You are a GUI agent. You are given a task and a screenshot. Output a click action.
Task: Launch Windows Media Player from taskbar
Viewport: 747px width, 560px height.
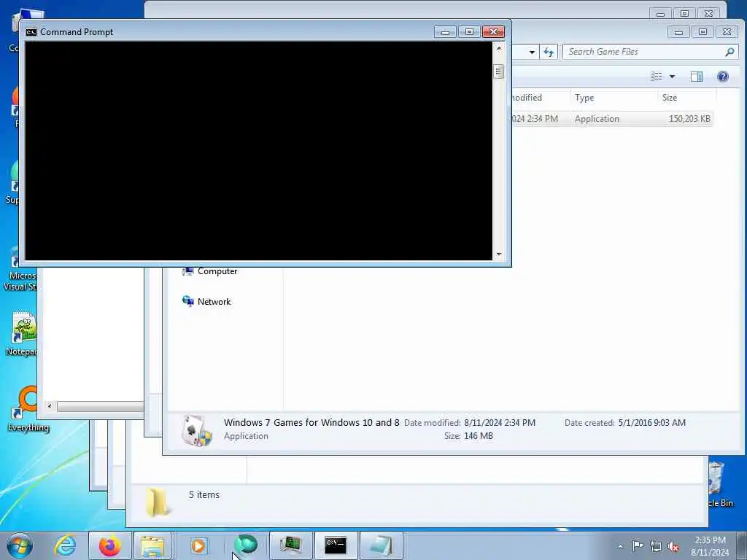198,545
